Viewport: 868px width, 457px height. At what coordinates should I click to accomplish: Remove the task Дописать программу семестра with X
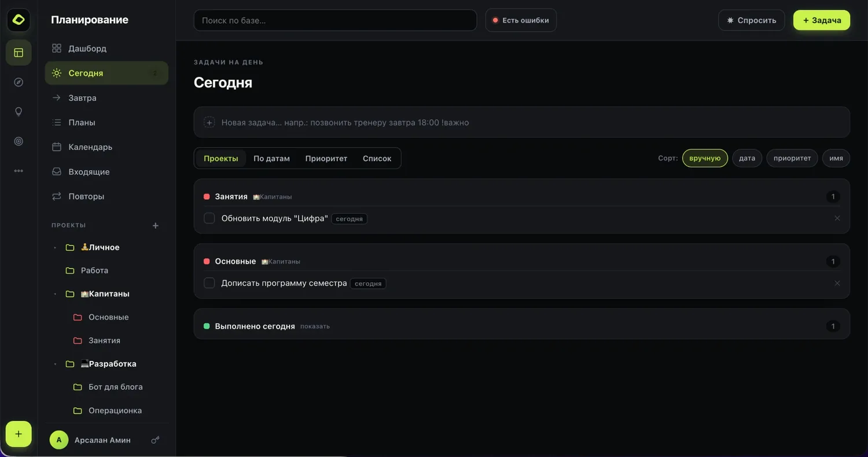[x=837, y=283]
